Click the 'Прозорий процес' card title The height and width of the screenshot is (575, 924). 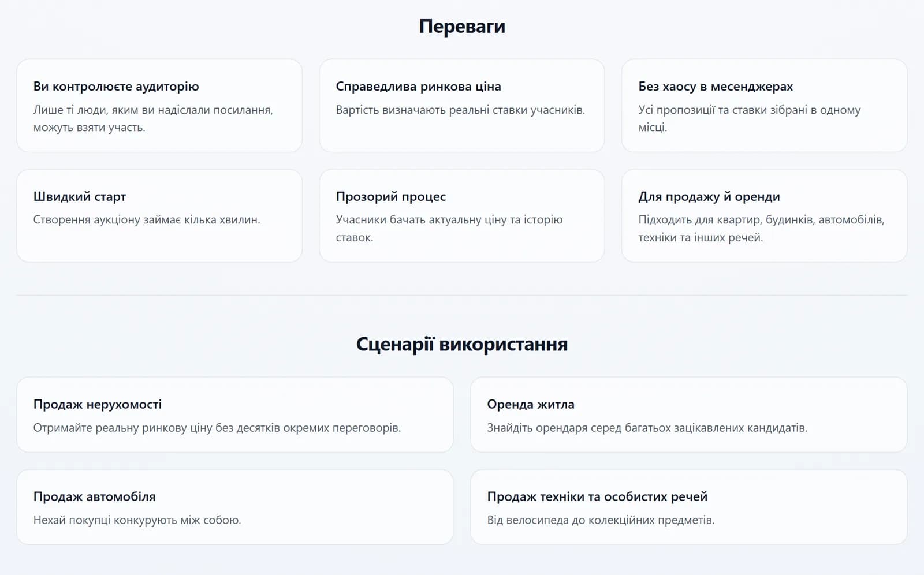pos(391,197)
